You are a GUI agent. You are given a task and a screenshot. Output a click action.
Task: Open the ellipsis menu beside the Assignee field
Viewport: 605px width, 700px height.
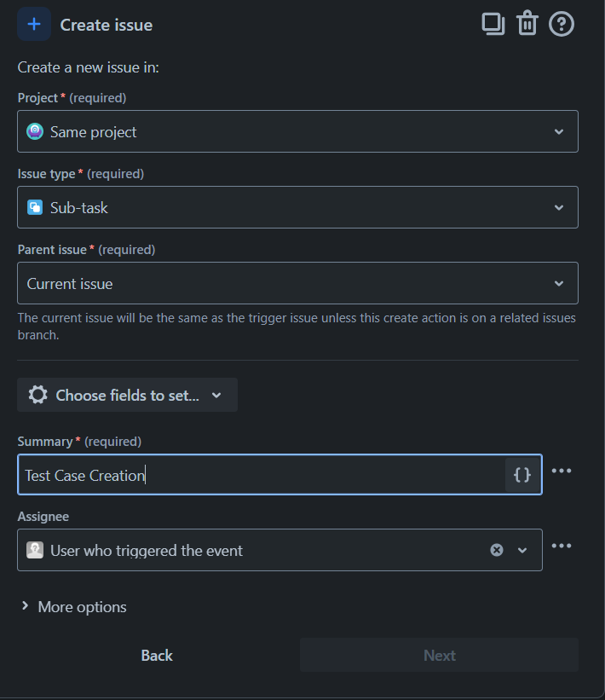pyautogui.click(x=562, y=545)
